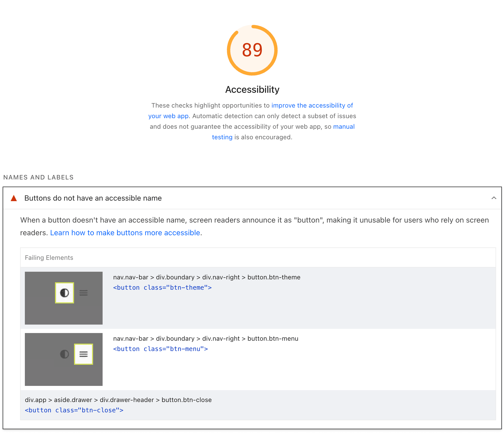Image resolution: width=504 pixels, height=434 pixels.
Task: Click the 'Accessibility' category title
Action: (x=252, y=90)
